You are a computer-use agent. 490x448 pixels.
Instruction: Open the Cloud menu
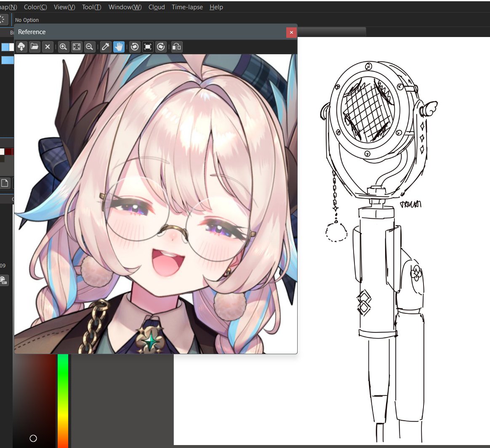157,7
